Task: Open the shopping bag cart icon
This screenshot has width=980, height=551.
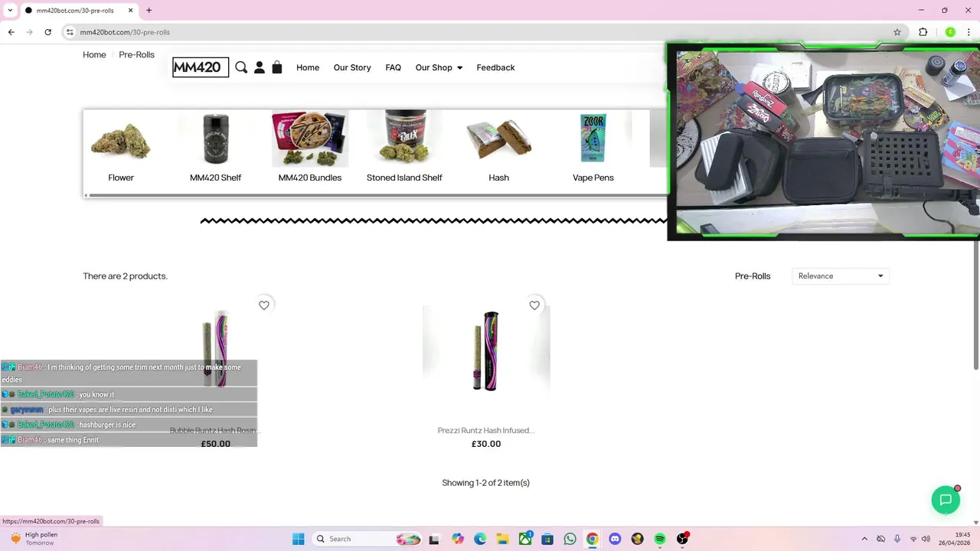Action: coord(277,67)
